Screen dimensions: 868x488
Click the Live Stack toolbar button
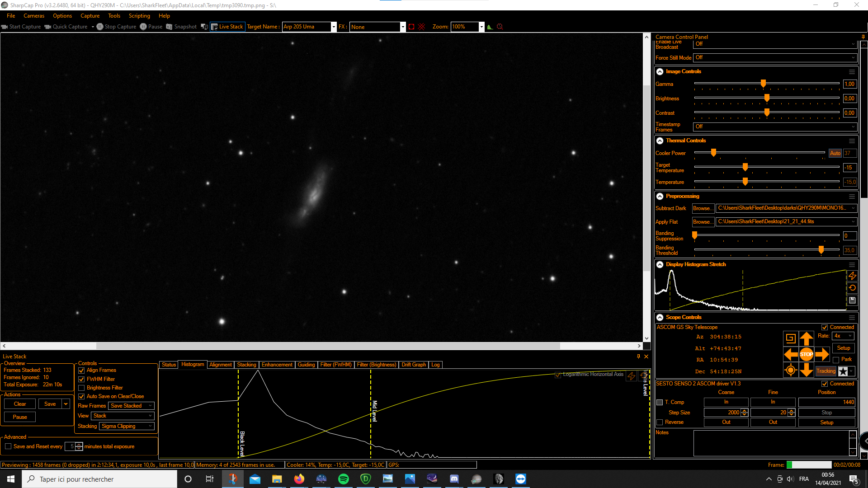227,27
